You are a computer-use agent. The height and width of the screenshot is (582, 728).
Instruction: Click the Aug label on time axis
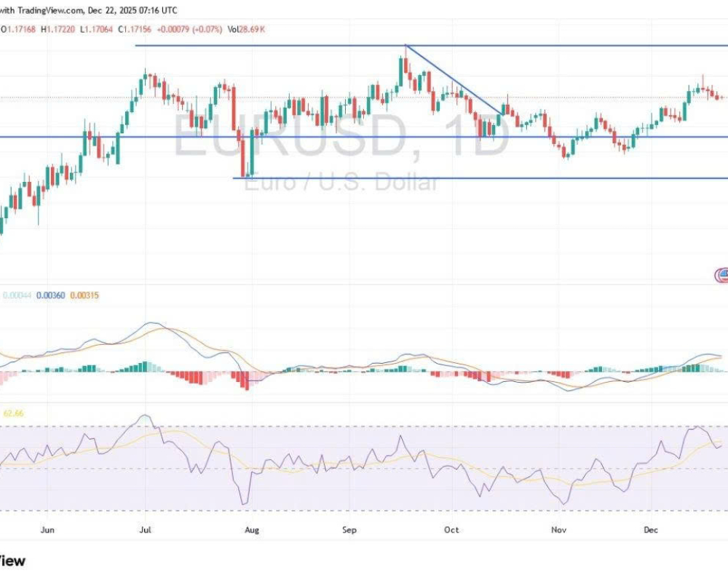pos(251,530)
